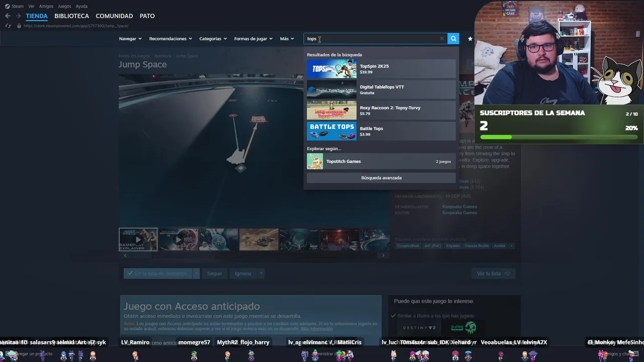Expand the Más dropdown
644x362 pixels.
coord(287,39)
